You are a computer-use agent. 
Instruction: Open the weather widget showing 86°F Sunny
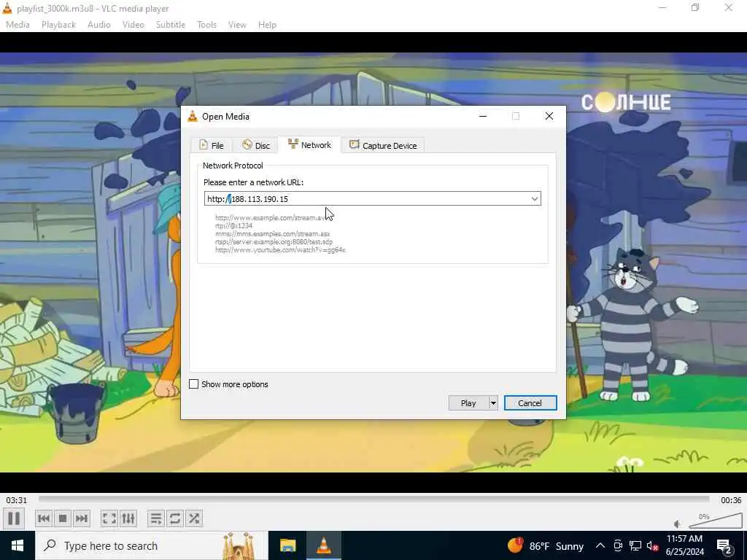(x=546, y=545)
